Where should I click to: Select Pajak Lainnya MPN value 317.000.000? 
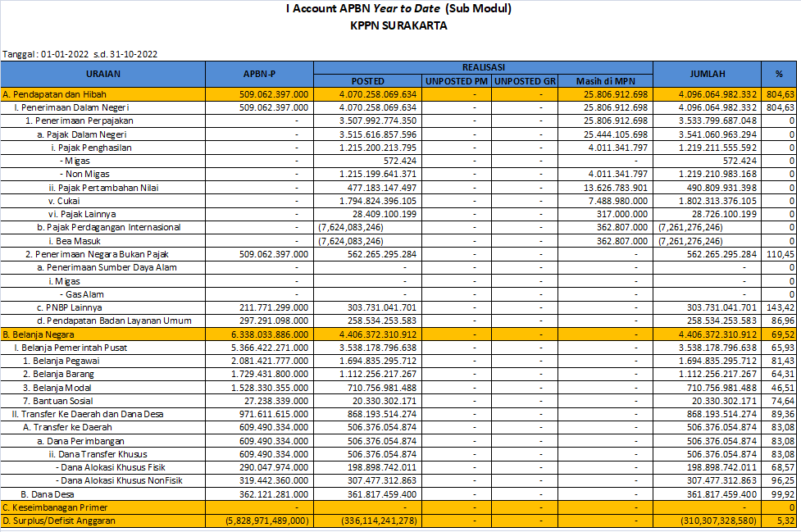tap(622, 215)
